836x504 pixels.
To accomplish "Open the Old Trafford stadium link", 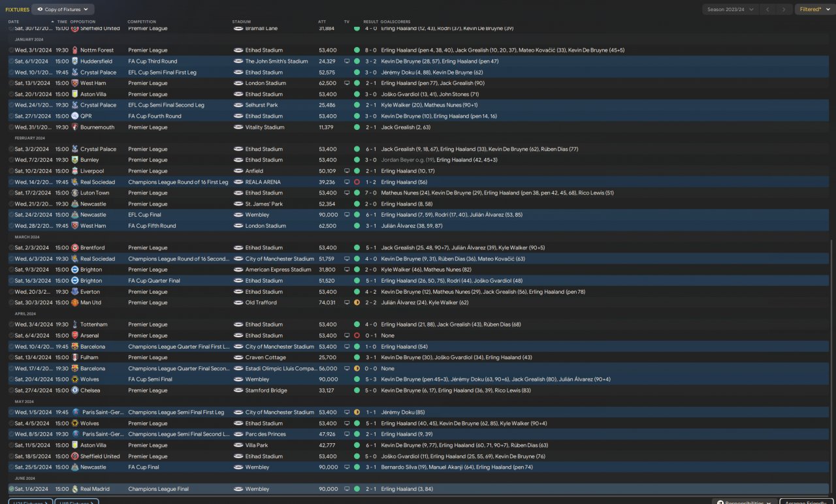I will pos(261,303).
